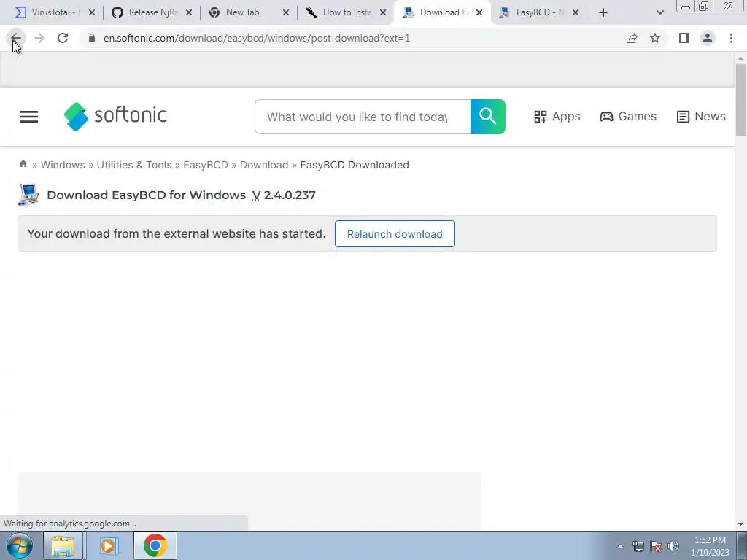Follow the EasyBCD breadcrumb link
The image size is (747, 560).
[x=206, y=165]
